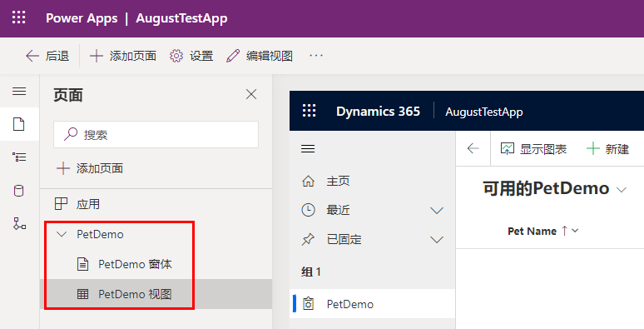Click 添加页面 in the top command bar
This screenshot has height=329, width=644.
tap(123, 56)
